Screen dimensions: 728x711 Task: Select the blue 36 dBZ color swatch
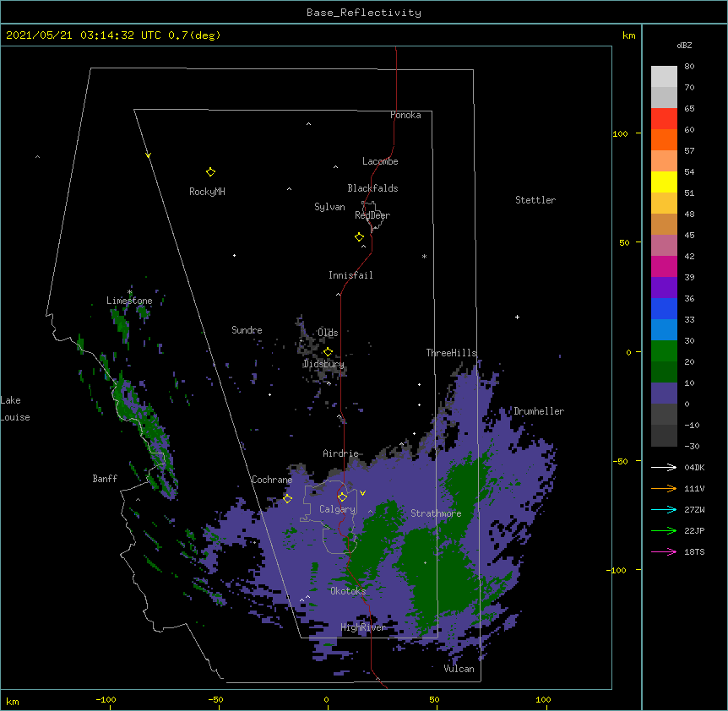(x=664, y=308)
